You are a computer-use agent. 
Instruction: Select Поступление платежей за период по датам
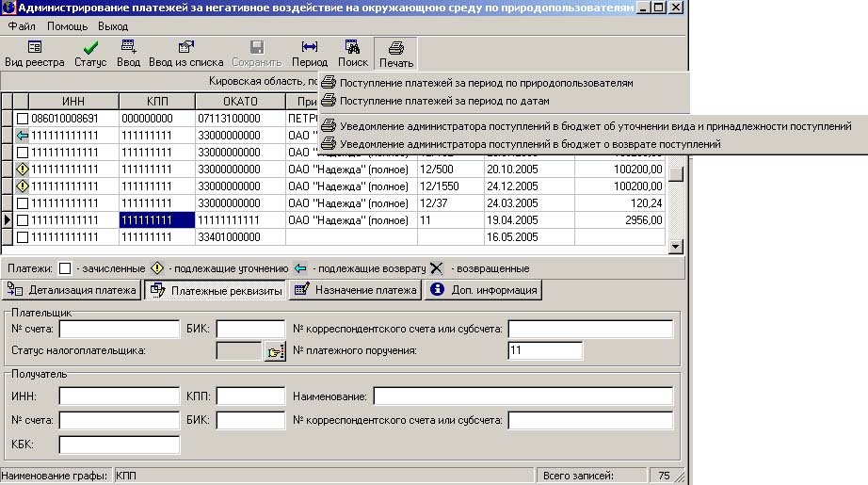pyautogui.click(x=444, y=100)
